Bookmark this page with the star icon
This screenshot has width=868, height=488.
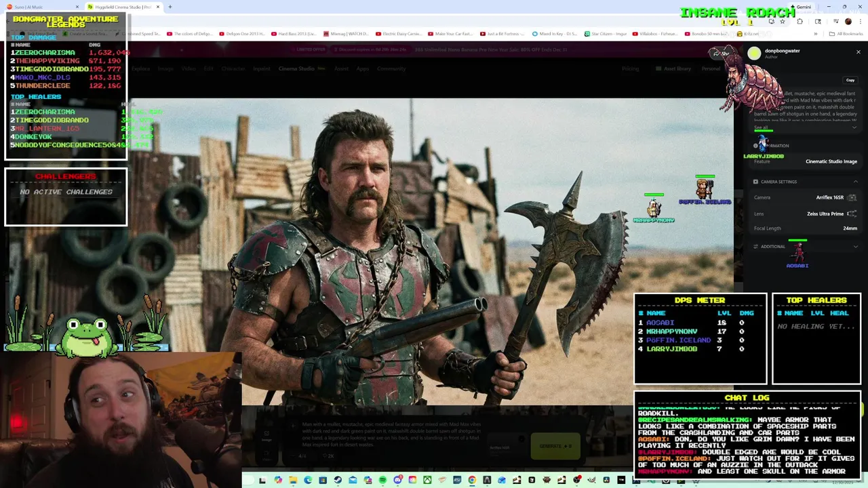782,21
